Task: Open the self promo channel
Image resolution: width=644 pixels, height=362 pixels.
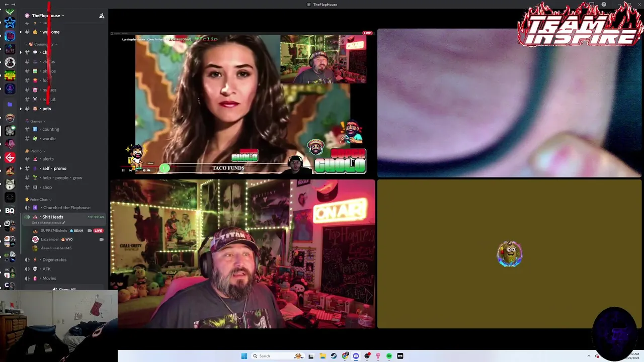Action: (54, 168)
